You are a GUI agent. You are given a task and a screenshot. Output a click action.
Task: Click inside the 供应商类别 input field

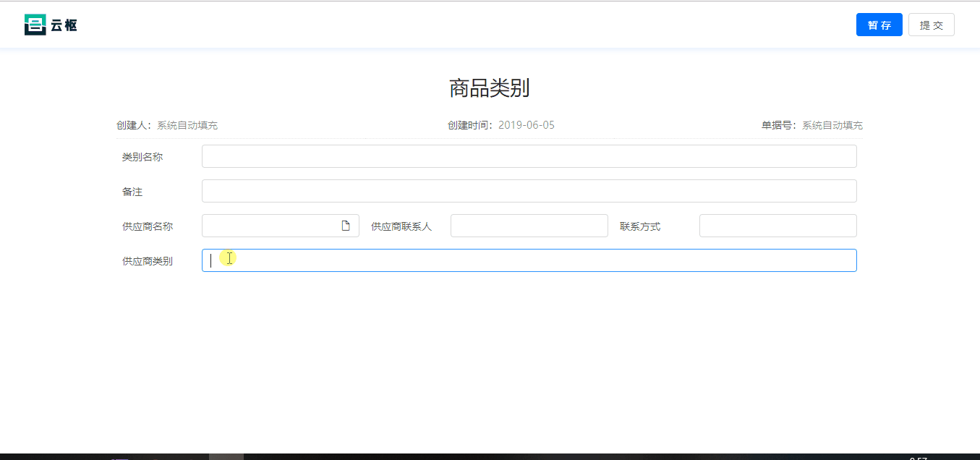click(x=529, y=260)
